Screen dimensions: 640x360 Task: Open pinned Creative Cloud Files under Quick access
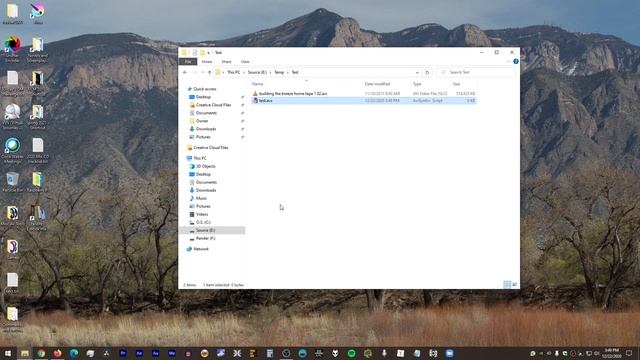[213, 105]
